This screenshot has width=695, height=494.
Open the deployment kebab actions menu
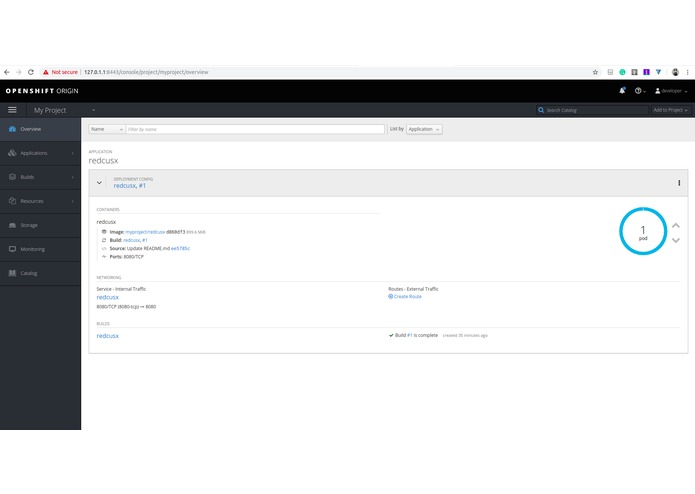click(679, 183)
